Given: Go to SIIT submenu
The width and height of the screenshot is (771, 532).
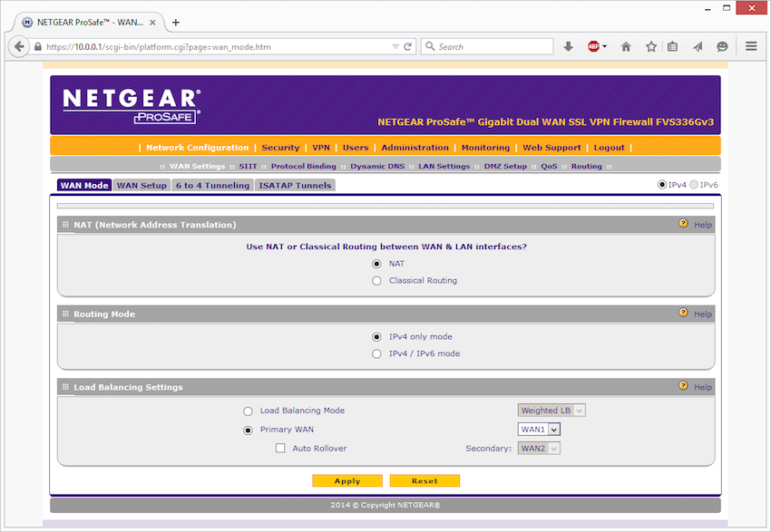Looking at the screenshot, I should [248, 166].
